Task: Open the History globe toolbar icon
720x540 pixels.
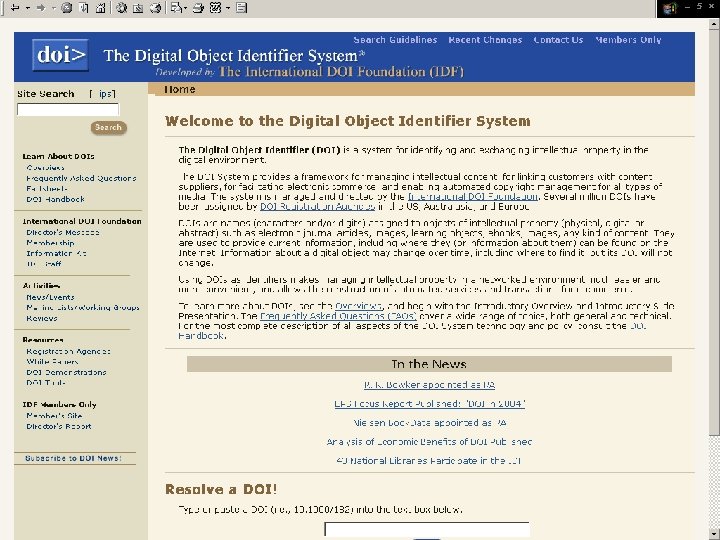Action: click(x=155, y=8)
